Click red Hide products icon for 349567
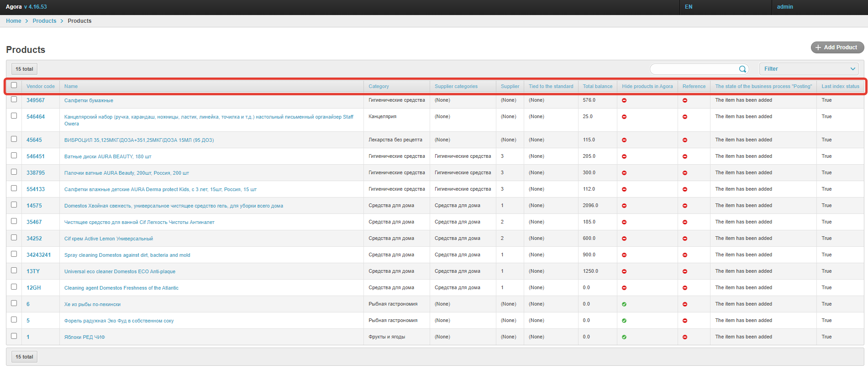 coord(624,100)
